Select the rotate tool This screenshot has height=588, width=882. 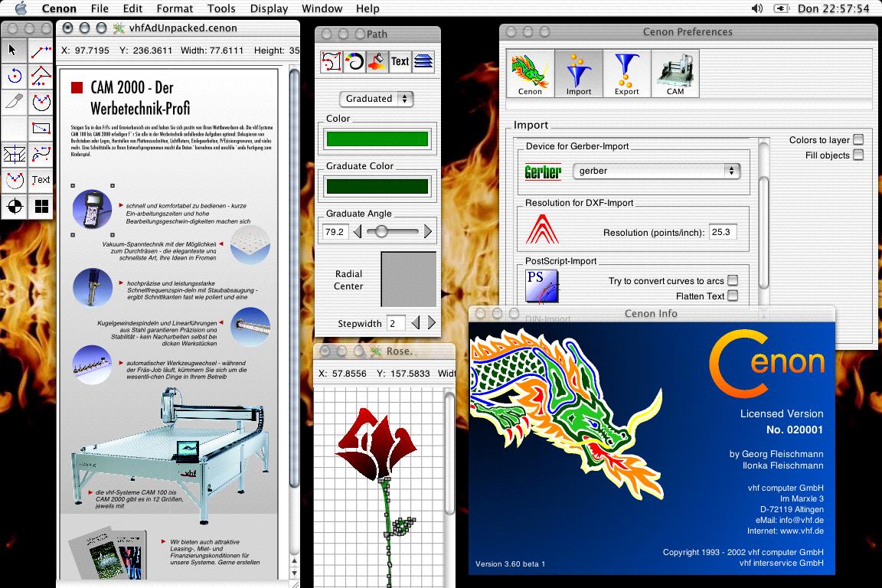(14, 76)
